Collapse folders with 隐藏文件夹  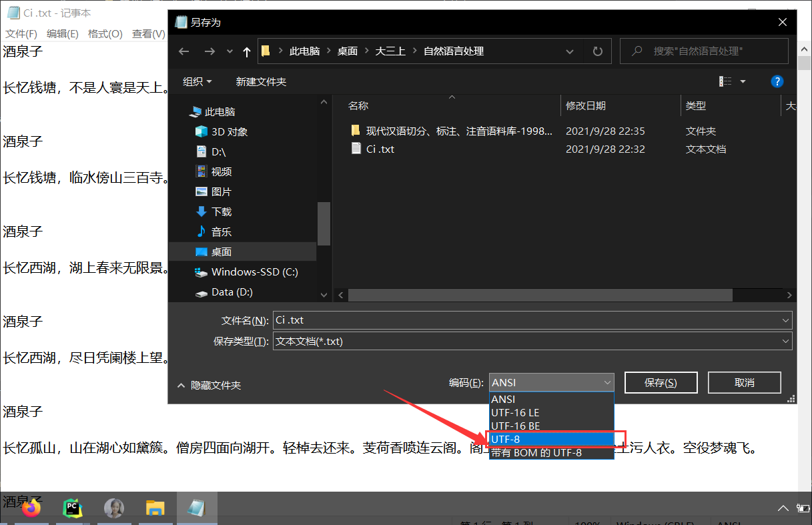click(x=209, y=385)
